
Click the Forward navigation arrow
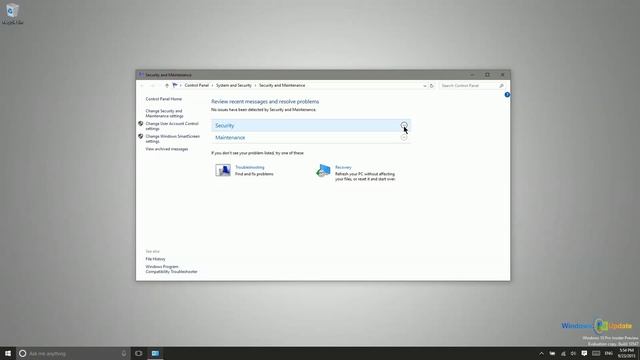tap(152, 86)
